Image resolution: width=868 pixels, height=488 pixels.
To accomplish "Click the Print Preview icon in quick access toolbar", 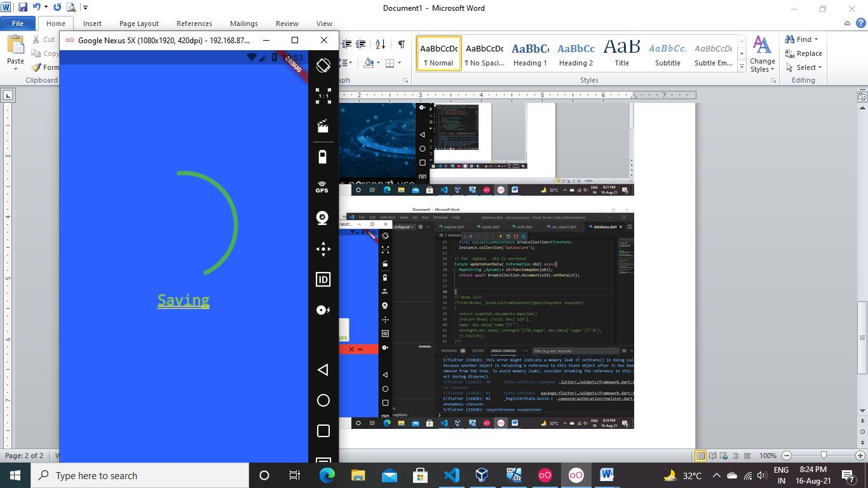I will click(71, 8).
